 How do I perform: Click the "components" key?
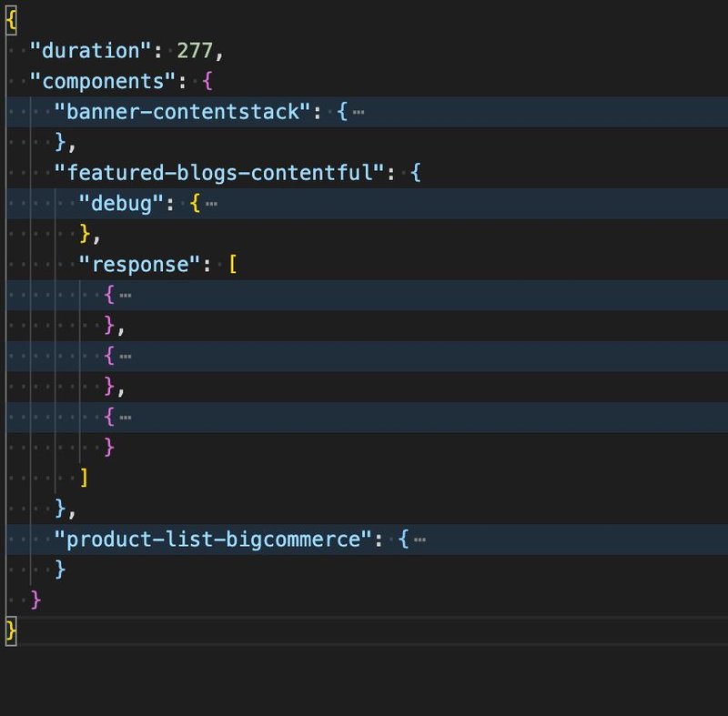click(x=103, y=81)
